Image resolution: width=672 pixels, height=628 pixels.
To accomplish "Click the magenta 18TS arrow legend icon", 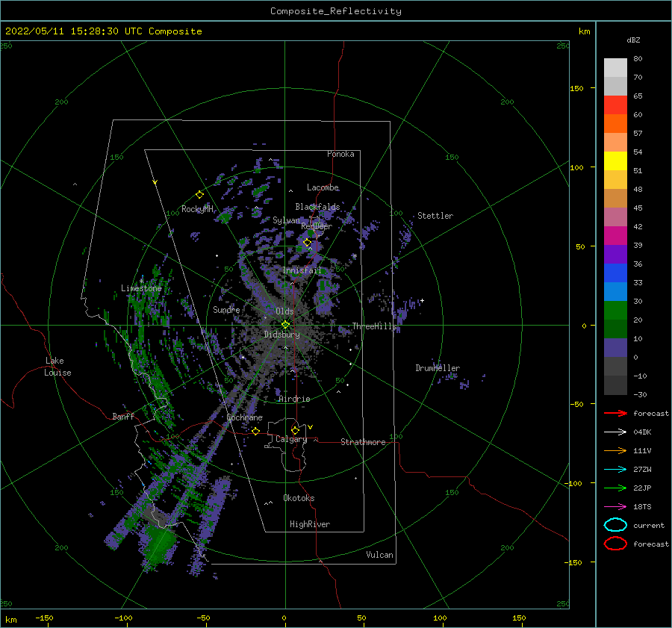I will point(615,507).
